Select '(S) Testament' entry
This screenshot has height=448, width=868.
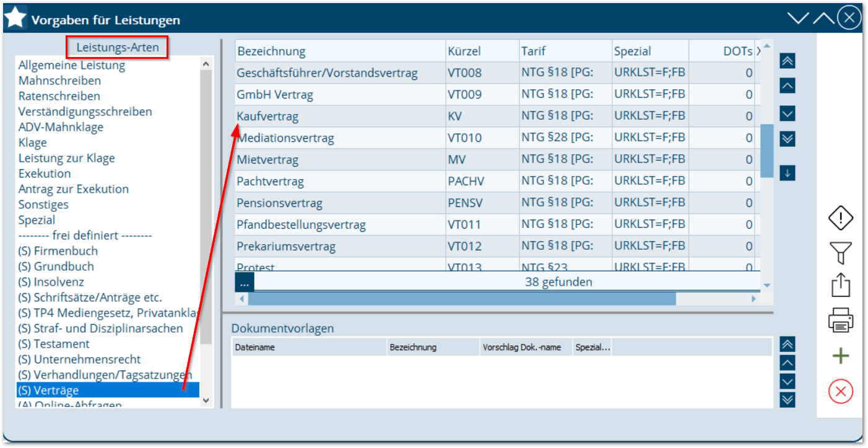click(54, 344)
